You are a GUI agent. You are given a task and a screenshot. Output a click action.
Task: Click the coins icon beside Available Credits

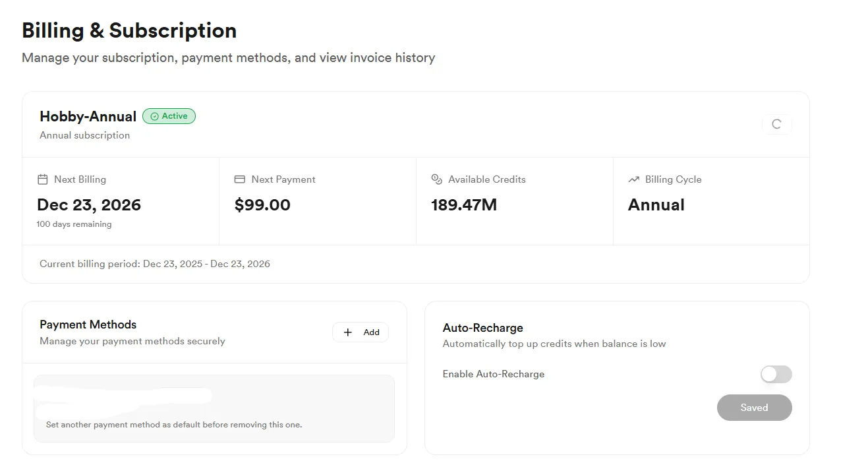coord(436,179)
